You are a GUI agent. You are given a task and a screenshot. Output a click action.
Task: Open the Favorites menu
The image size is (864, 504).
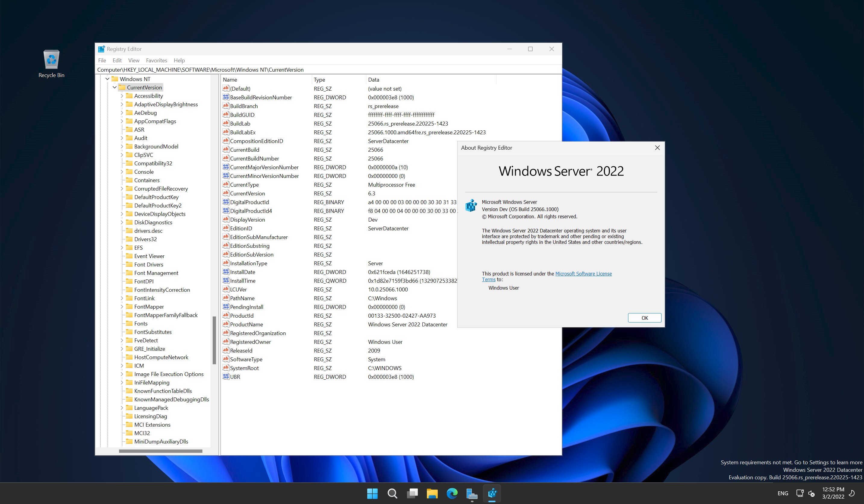156,60
